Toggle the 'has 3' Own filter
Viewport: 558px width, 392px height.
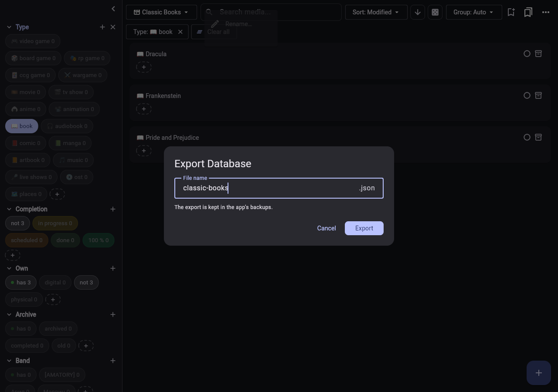coord(21,283)
